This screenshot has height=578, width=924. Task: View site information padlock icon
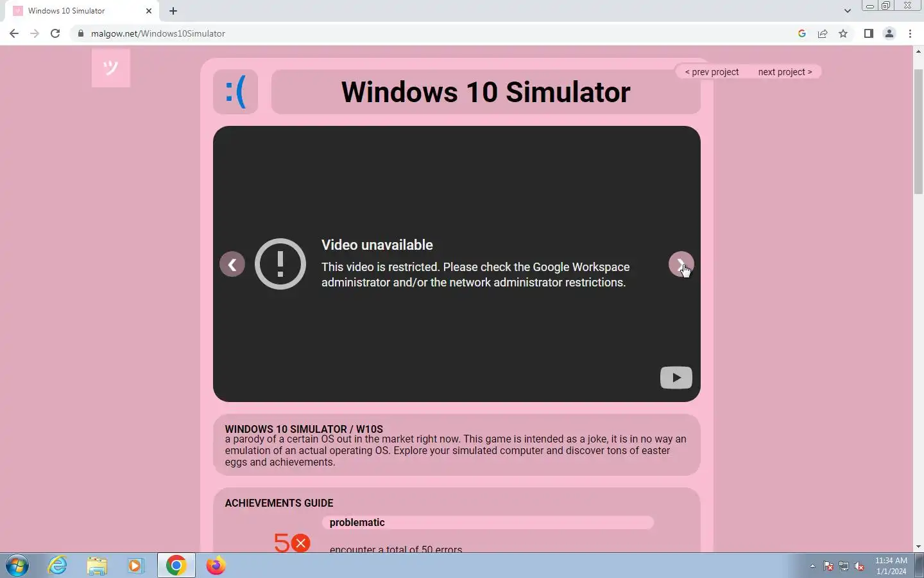81,33
